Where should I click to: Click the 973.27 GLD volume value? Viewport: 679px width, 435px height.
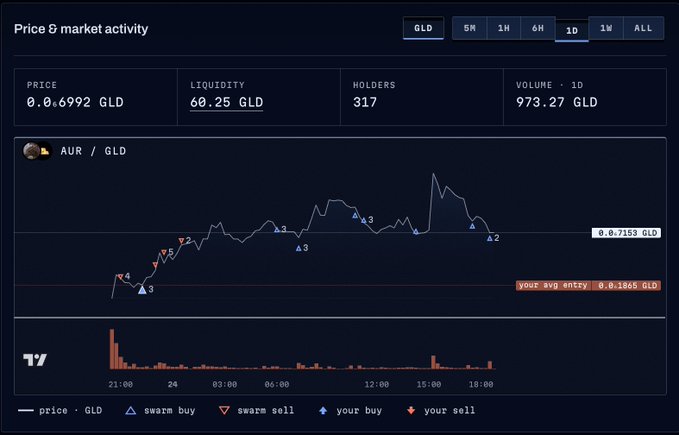coord(556,103)
